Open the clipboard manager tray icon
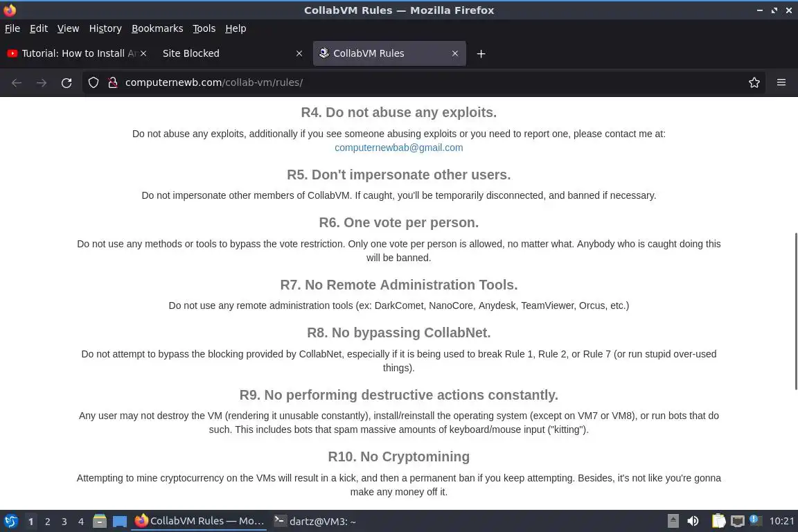The width and height of the screenshot is (798, 532). point(718,521)
